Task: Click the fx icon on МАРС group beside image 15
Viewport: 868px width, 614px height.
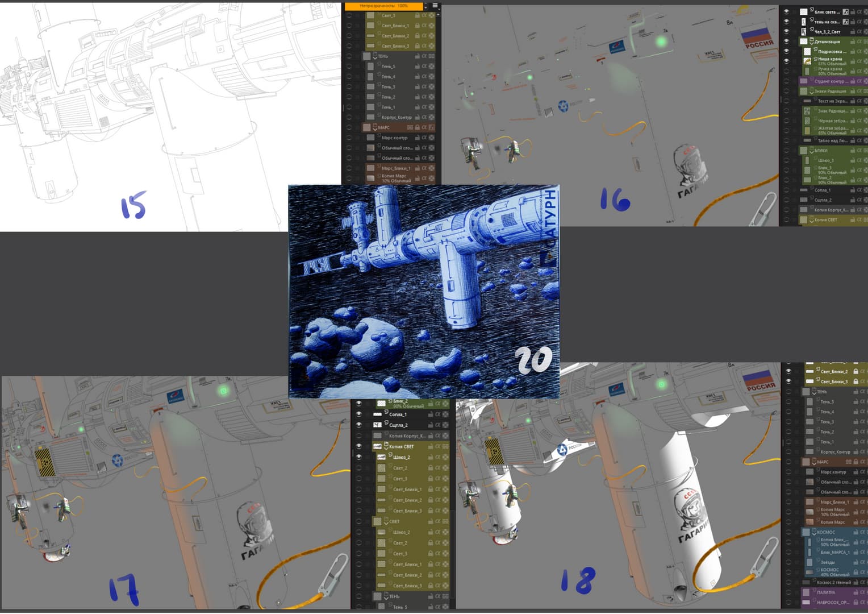Action: [x=431, y=127]
